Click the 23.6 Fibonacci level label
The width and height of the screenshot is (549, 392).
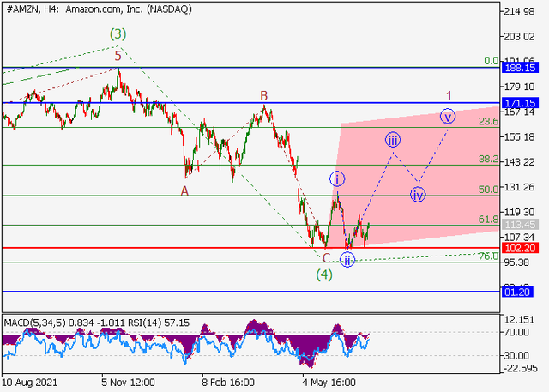pos(488,122)
